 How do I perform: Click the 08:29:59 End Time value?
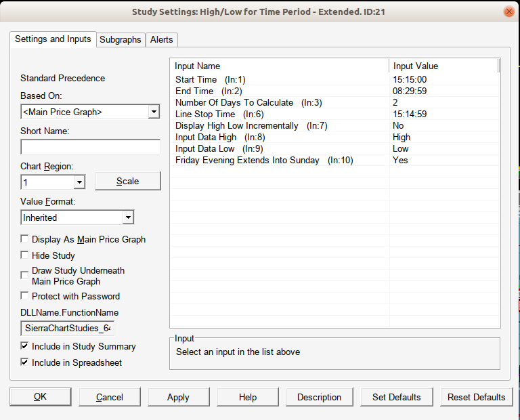tap(410, 91)
